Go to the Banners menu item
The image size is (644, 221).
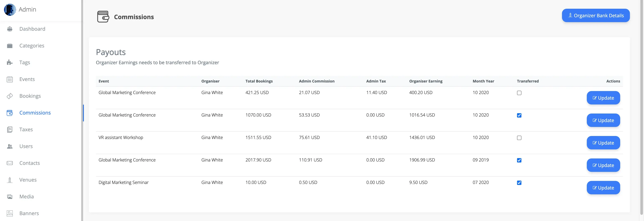coord(29,213)
